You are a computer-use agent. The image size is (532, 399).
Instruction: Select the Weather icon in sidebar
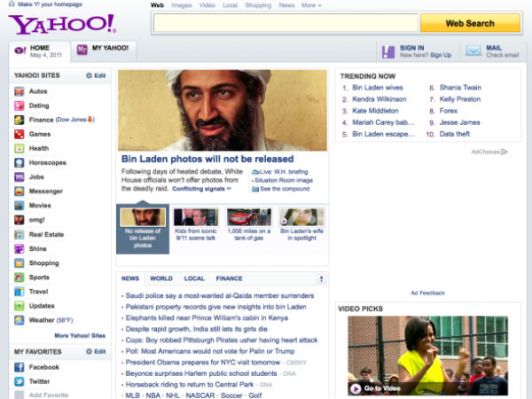pos(20,319)
